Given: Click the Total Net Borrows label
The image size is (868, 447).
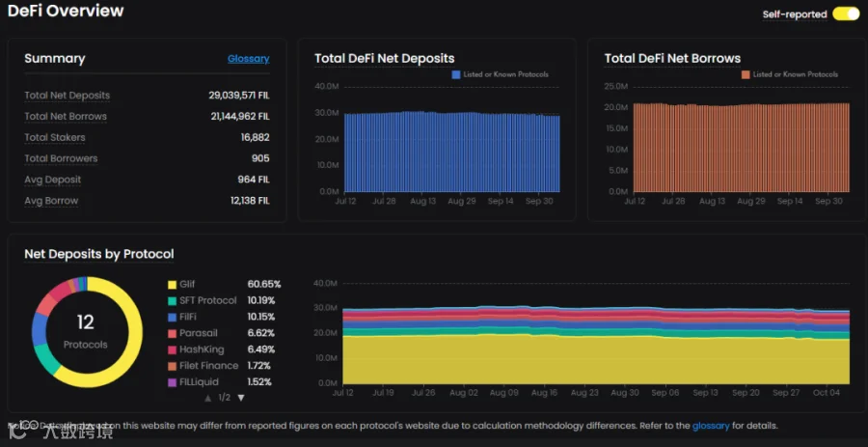Looking at the screenshot, I should click(66, 116).
